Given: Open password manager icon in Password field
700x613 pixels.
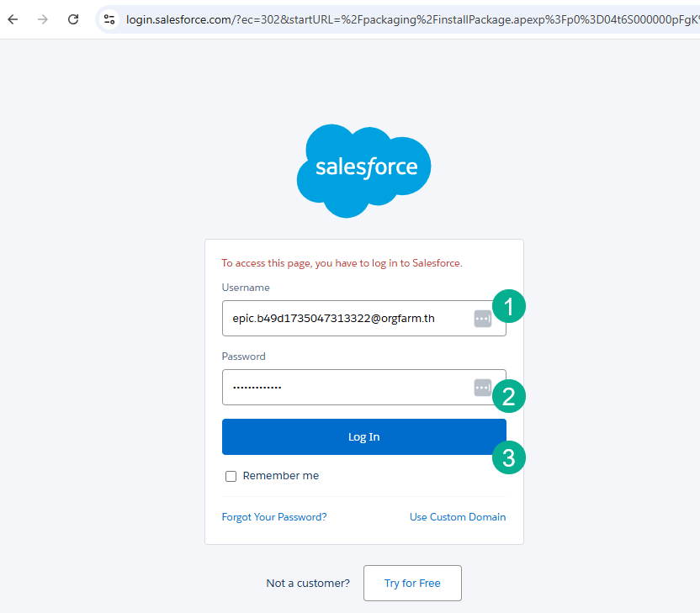Looking at the screenshot, I should pyautogui.click(x=482, y=388).
